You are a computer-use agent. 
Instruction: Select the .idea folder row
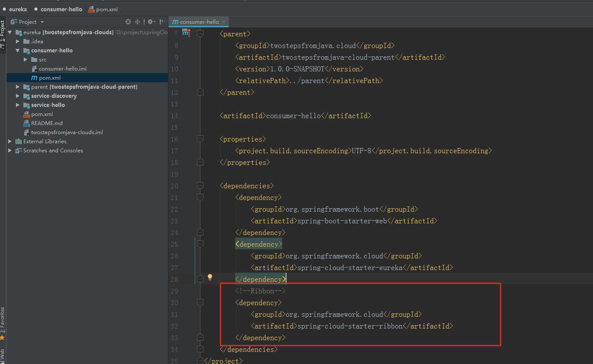87,42
